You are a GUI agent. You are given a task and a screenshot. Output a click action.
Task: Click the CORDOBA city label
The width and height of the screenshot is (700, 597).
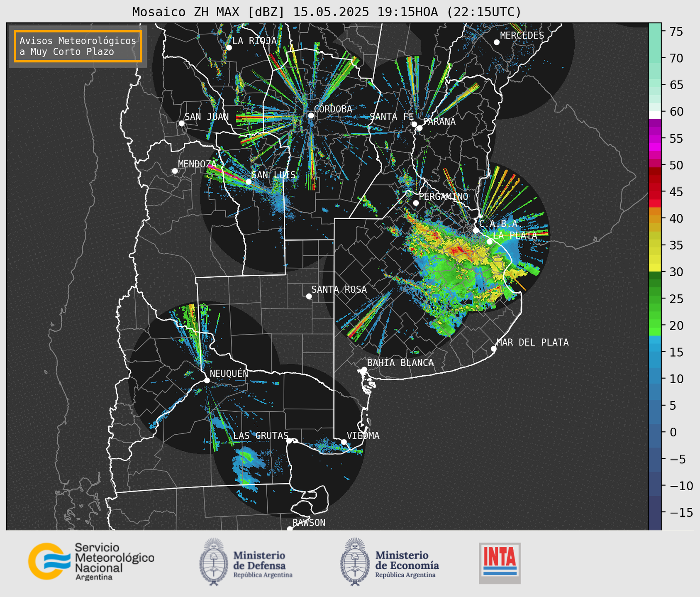[x=333, y=109]
